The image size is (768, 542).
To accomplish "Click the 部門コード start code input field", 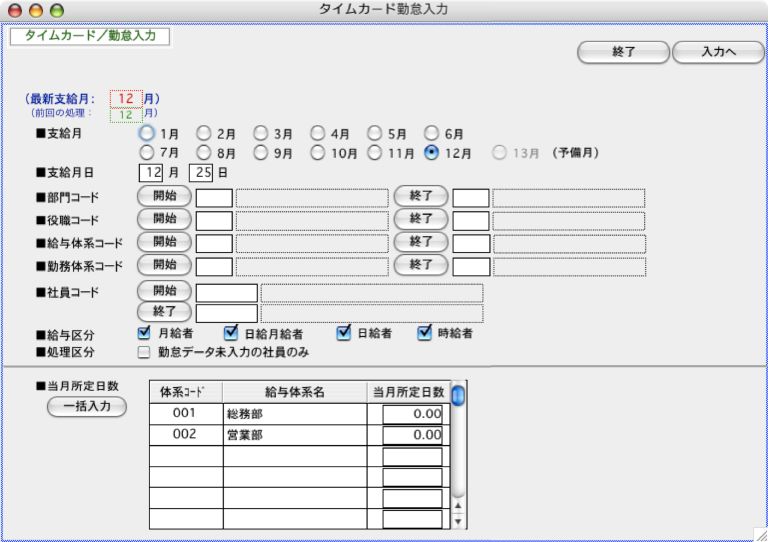I will click(214, 197).
